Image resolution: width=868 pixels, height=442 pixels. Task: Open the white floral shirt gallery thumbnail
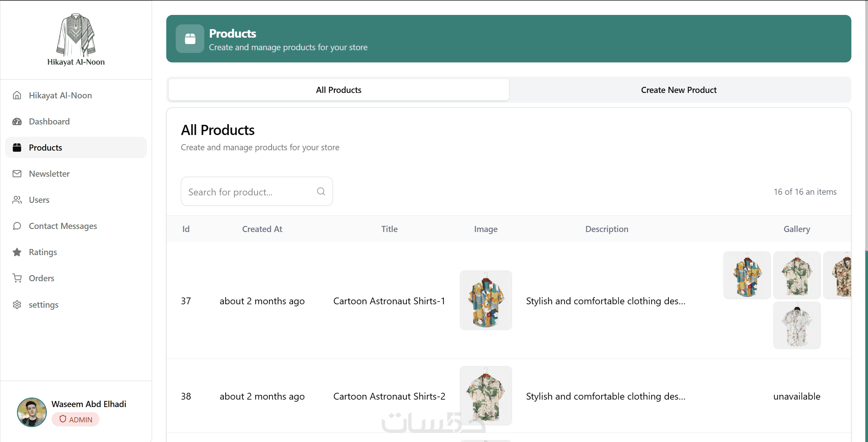(x=797, y=325)
